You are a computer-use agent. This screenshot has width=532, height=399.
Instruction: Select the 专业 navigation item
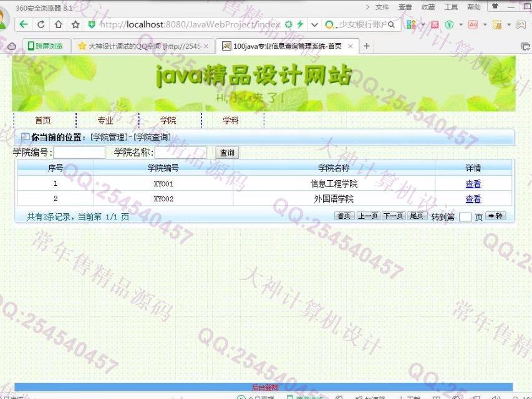[x=106, y=120]
